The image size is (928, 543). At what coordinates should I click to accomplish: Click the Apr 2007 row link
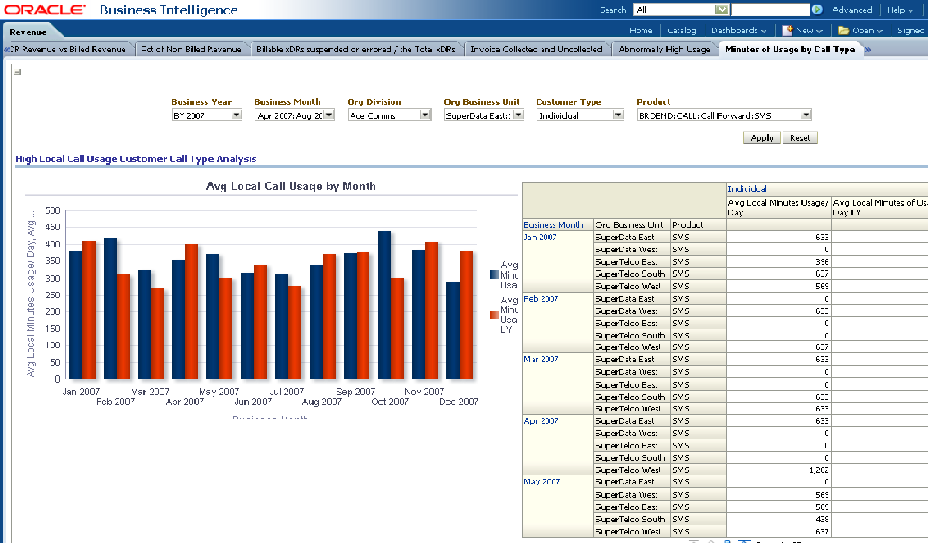click(x=541, y=421)
